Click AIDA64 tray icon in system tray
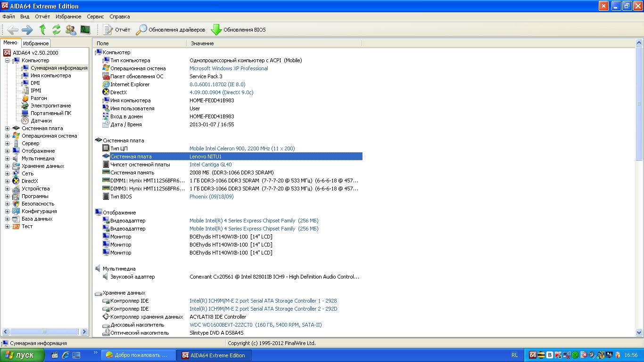Image resolution: width=644 pixels, height=362 pixels. (533, 355)
